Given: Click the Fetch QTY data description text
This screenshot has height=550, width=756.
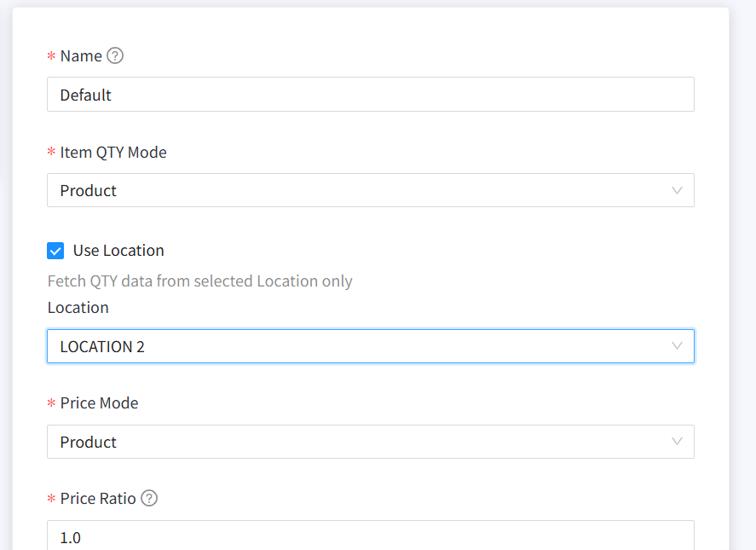Looking at the screenshot, I should point(199,281).
